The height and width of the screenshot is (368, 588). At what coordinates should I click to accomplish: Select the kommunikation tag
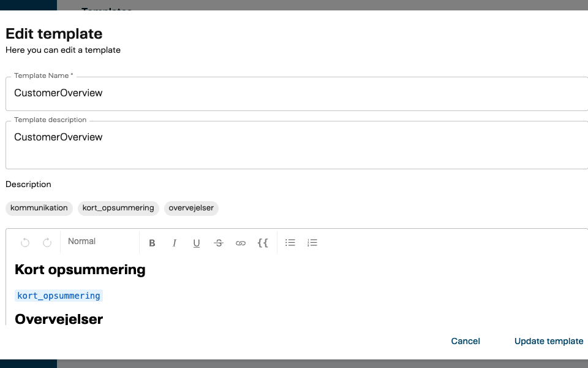click(x=39, y=208)
